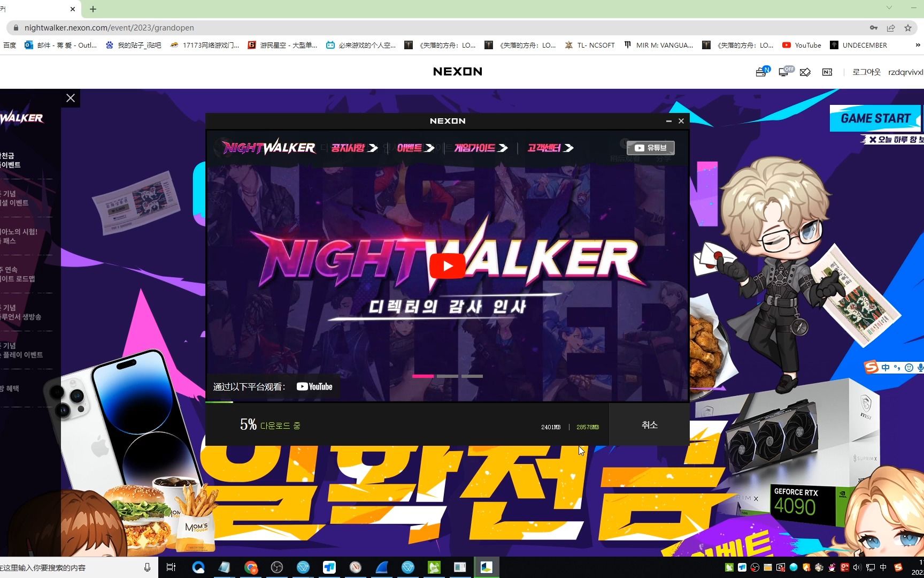924x578 pixels.
Task: Bookmark this page with the star icon
Action: pos(908,28)
